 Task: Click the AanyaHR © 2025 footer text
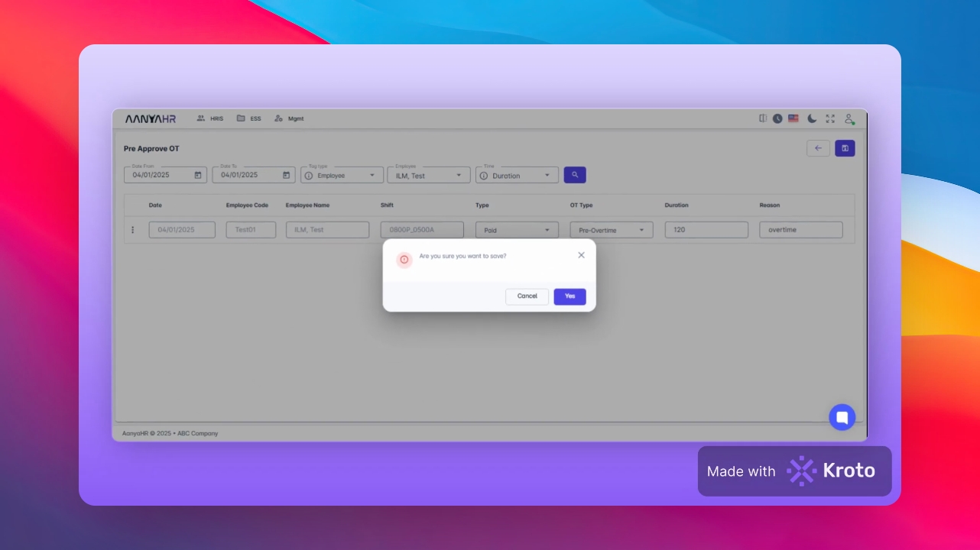tap(170, 433)
